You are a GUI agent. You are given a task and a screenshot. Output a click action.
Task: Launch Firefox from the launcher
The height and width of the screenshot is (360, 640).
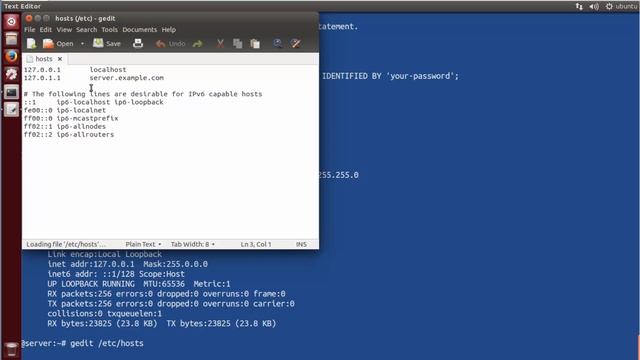pyautogui.click(x=11, y=56)
